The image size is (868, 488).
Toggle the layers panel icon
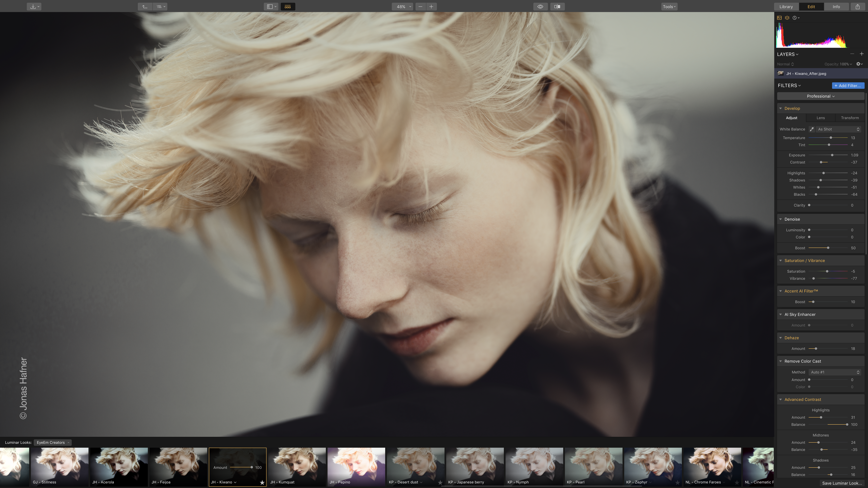pyautogui.click(x=787, y=18)
